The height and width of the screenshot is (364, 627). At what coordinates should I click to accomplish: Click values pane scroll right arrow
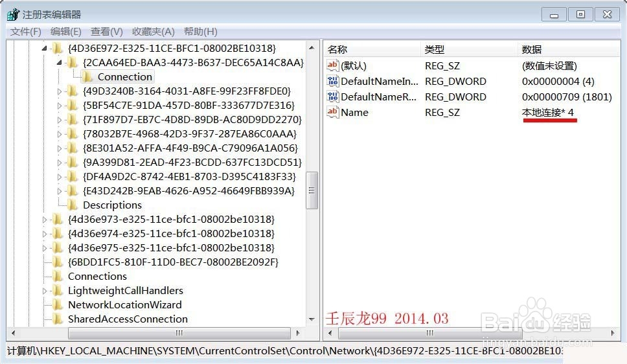click(x=613, y=333)
